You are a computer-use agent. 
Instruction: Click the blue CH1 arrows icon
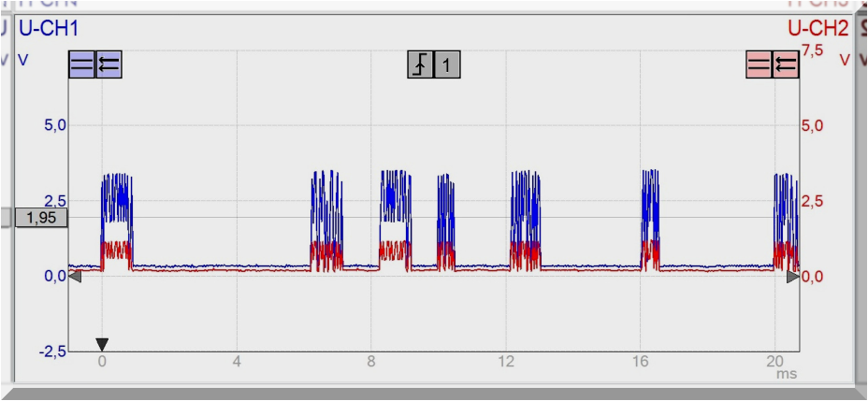coord(109,64)
